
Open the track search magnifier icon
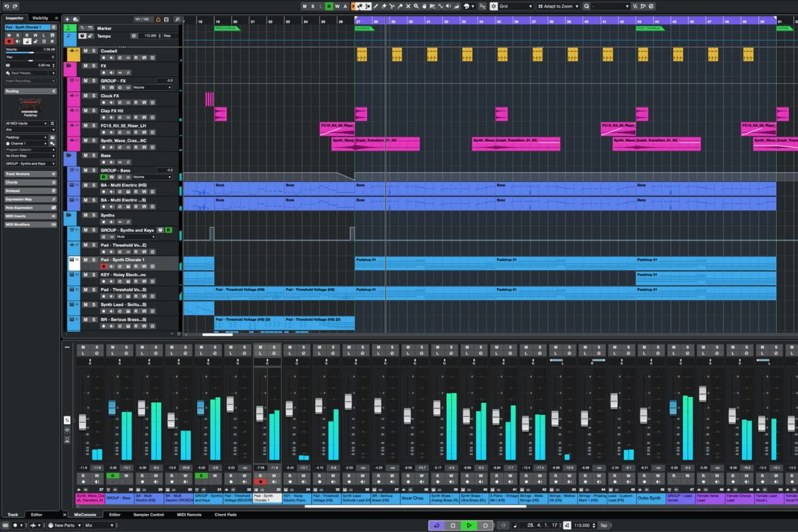click(x=178, y=19)
